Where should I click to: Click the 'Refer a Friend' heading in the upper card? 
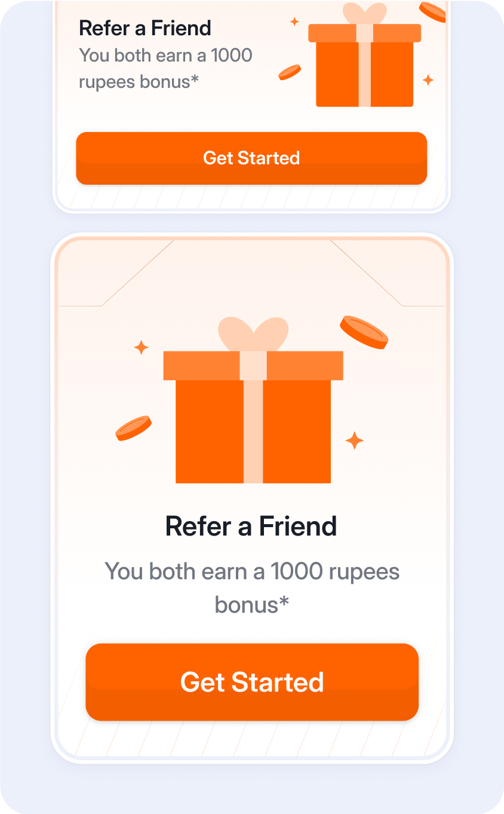[145, 28]
